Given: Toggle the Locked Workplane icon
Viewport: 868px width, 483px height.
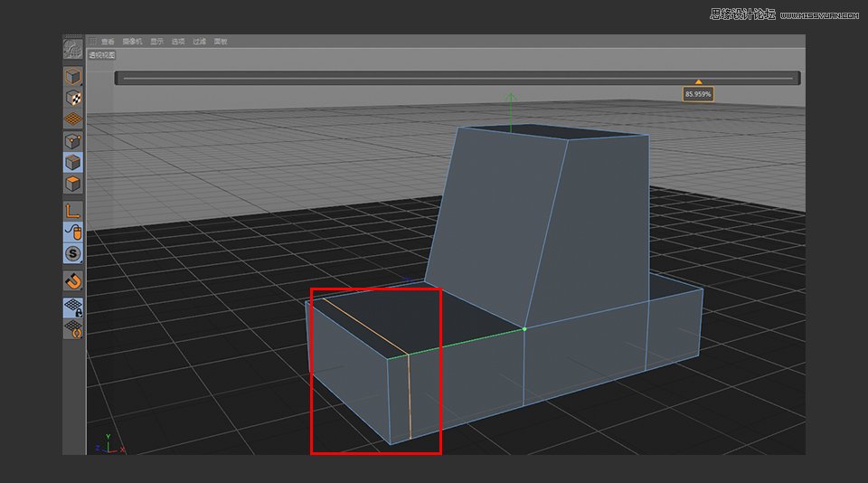Looking at the screenshot, I should coord(73,307).
